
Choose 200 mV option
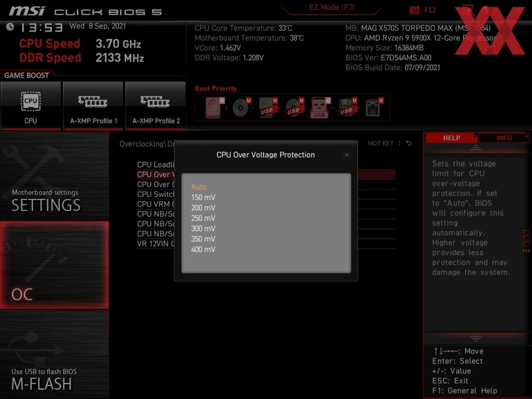[203, 208]
